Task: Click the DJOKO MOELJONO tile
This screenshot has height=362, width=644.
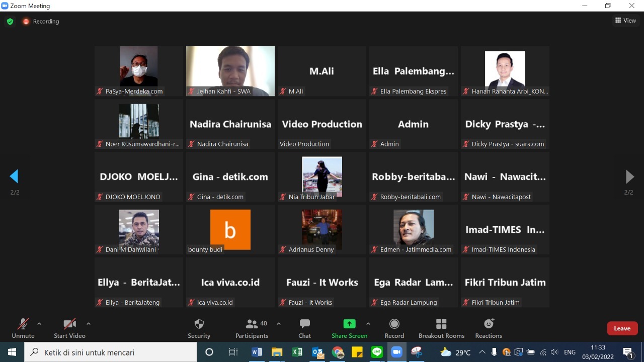Action: tap(139, 176)
